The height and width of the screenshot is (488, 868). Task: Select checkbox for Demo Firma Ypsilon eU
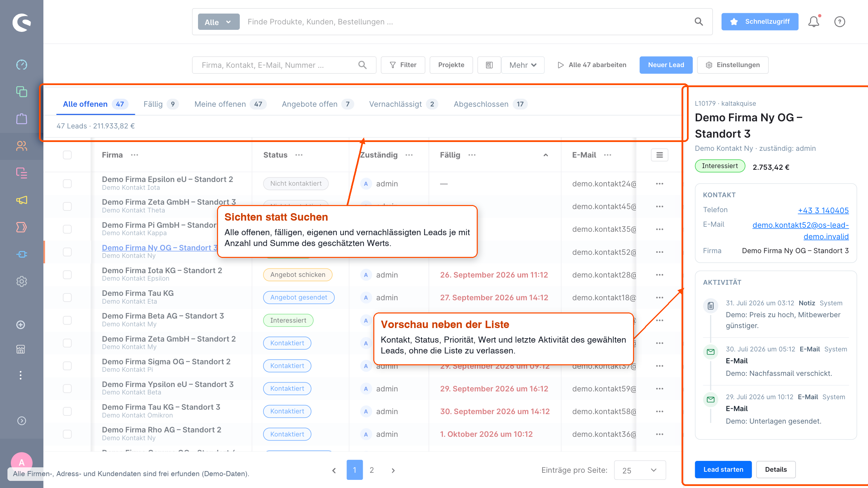click(x=67, y=388)
